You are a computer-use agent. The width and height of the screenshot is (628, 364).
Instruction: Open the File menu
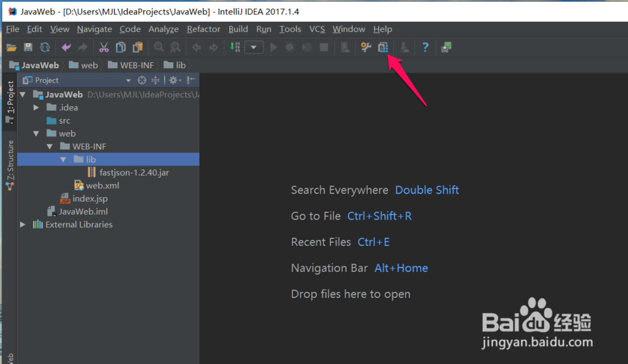coord(13,29)
